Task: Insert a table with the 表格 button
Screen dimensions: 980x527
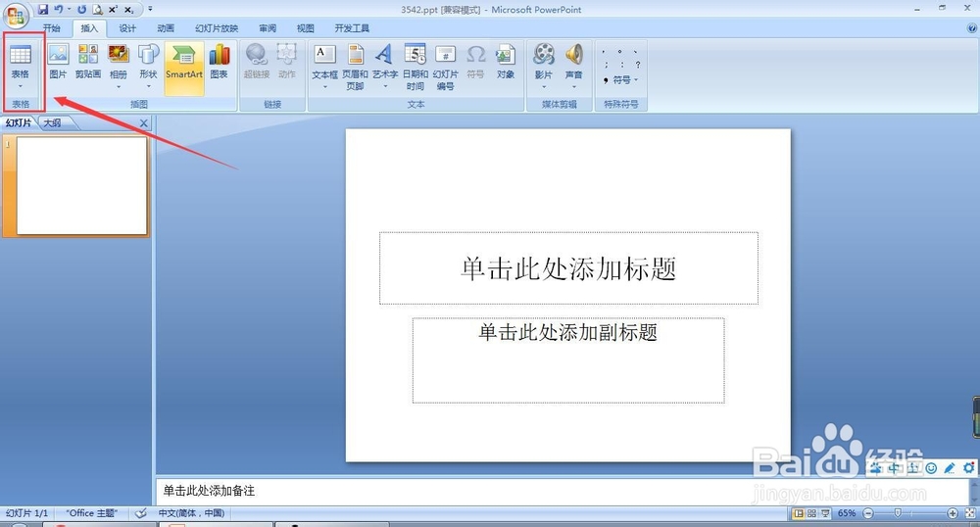Action: point(20,67)
